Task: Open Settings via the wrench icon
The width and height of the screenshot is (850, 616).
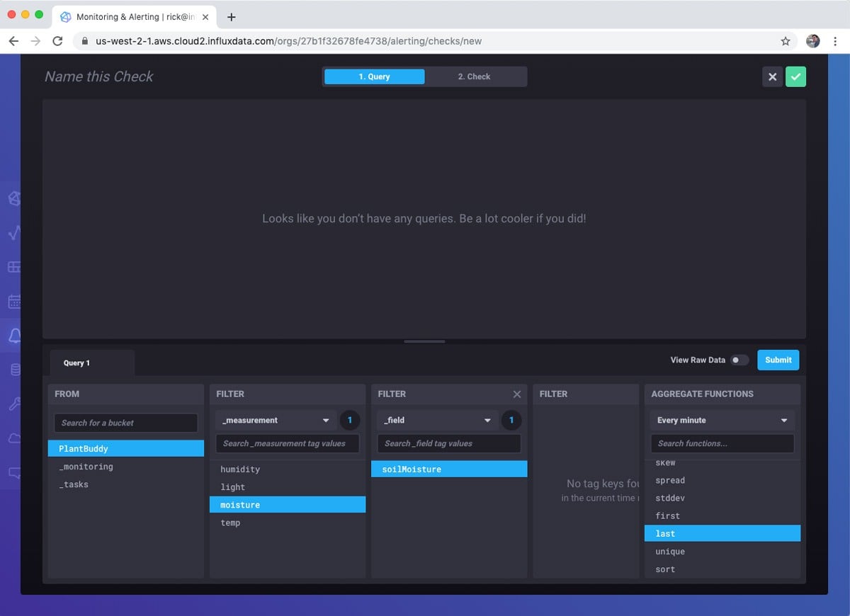Action: pyautogui.click(x=14, y=402)
